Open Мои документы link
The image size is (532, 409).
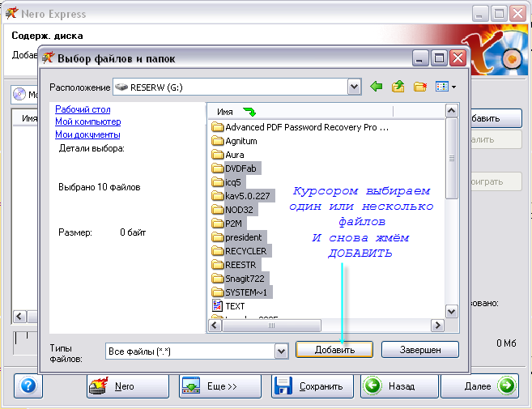pyautogui.click(x=87, y=134)
